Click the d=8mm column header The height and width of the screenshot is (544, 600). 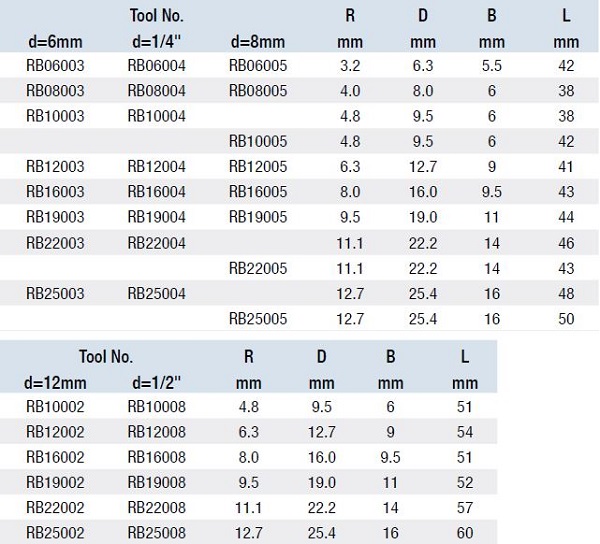point(258,42)
